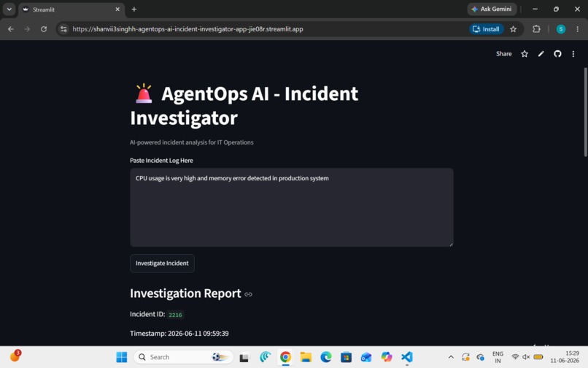Select the Streamlit browser tab
This screenshot has width=588, height=368.
71,9
